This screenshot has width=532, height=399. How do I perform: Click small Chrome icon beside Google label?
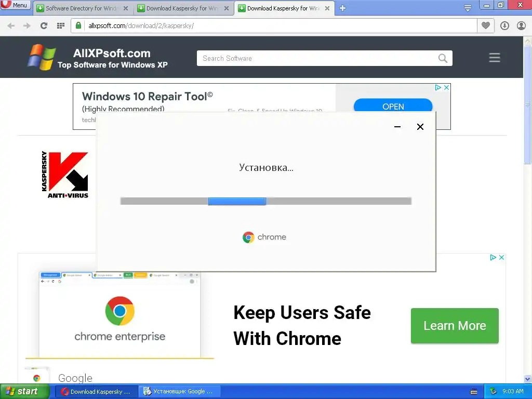coord(37,377)
